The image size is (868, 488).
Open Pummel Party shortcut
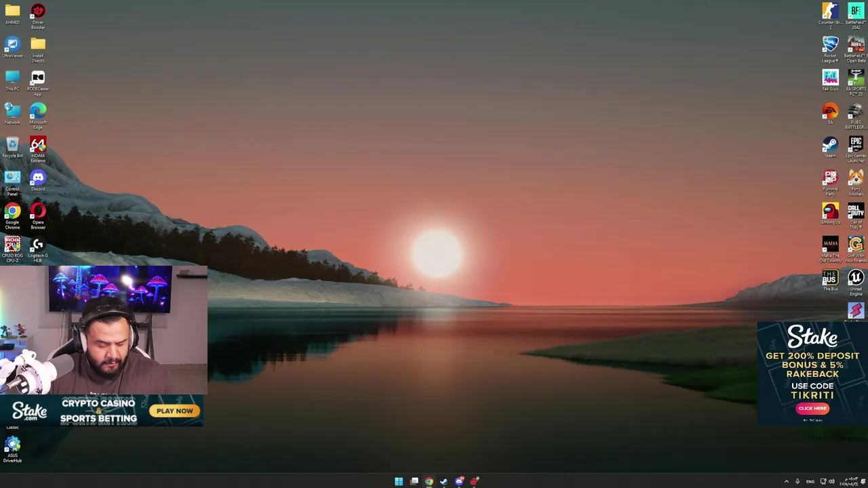tap(830, 182)
